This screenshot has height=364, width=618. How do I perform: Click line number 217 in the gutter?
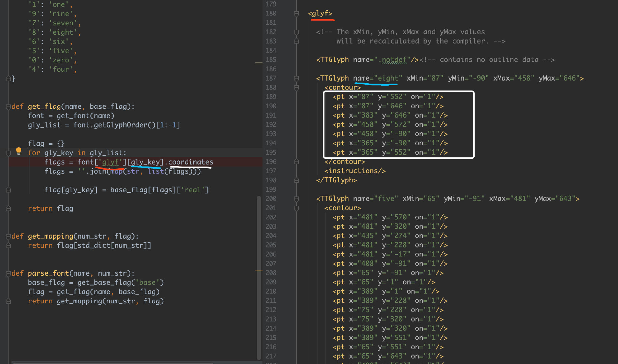[271, 357]
